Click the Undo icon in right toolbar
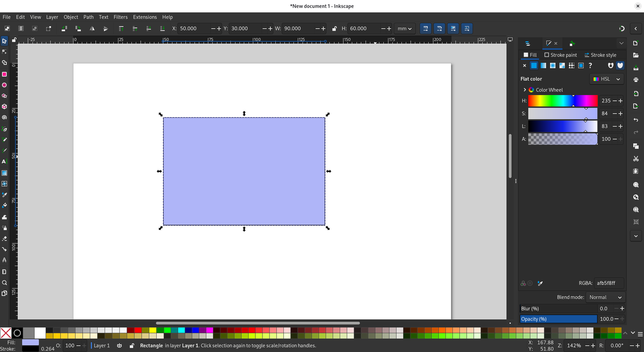The image size is (644, 352). pos(636,120)
